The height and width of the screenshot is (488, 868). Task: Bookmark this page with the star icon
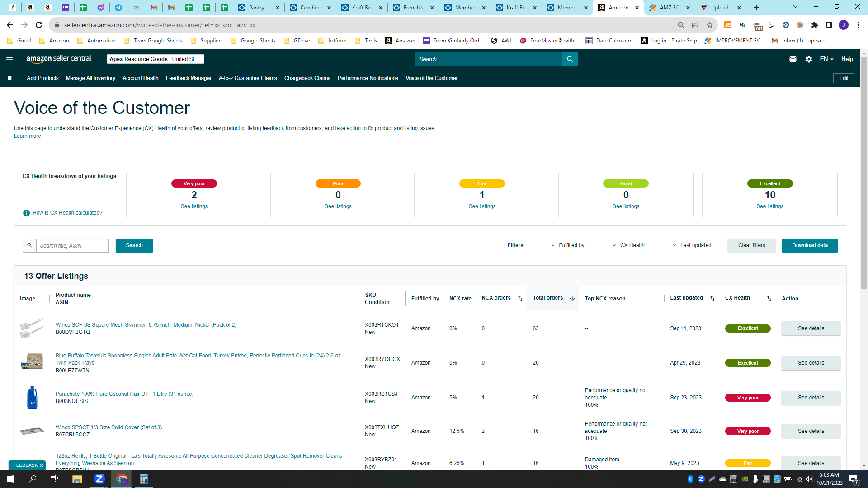coord(710,25)
